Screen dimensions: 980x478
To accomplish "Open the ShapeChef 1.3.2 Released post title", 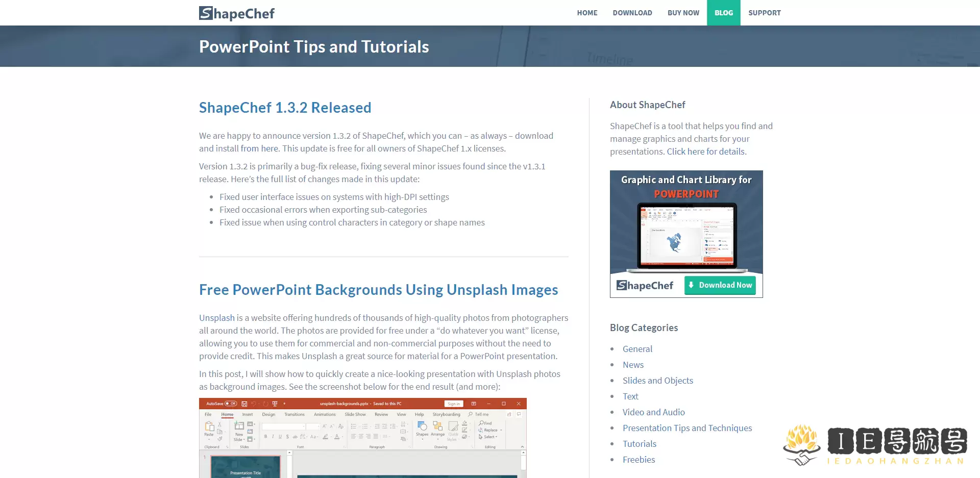I will 285,108.
